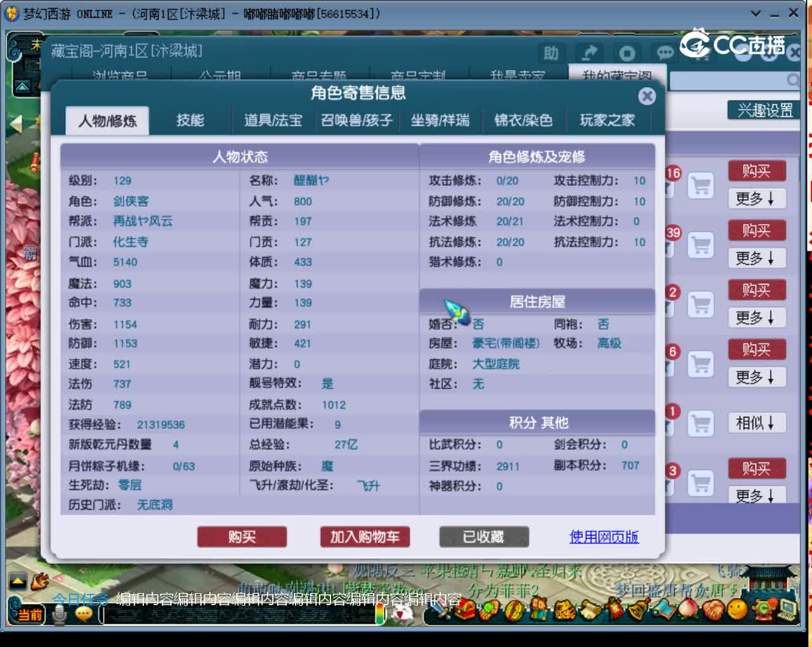Click the magnifier search icon

coord(792,80)
